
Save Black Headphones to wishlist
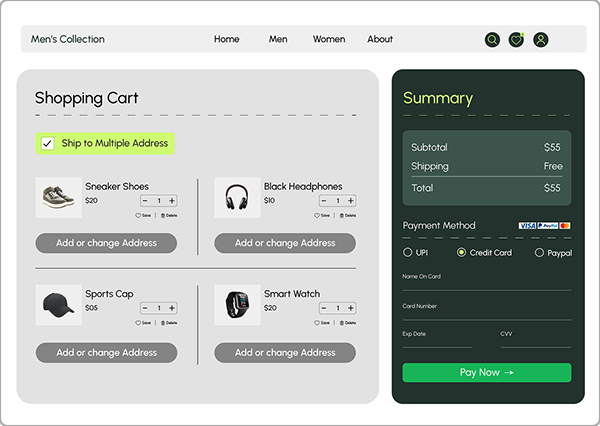click(x=321, y=215)
